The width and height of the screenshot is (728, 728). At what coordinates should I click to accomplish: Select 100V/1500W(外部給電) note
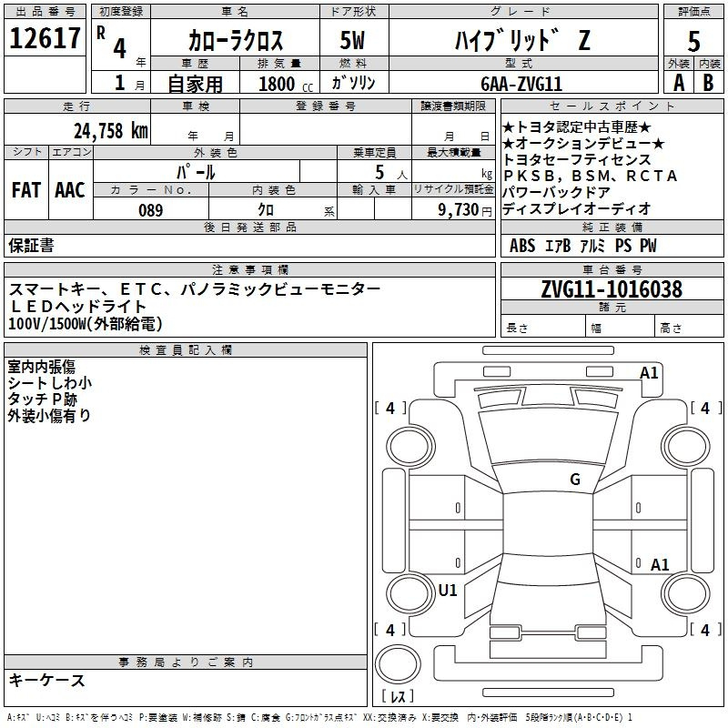tap(86, 324)
